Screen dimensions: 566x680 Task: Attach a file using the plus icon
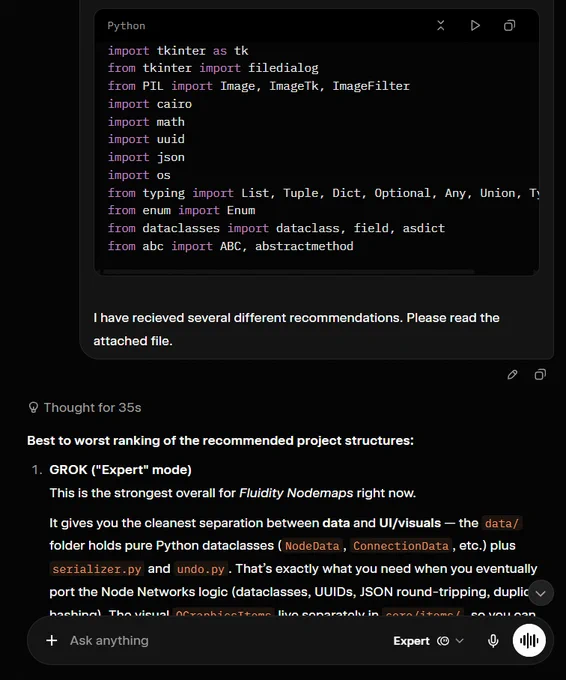[52, 641]
